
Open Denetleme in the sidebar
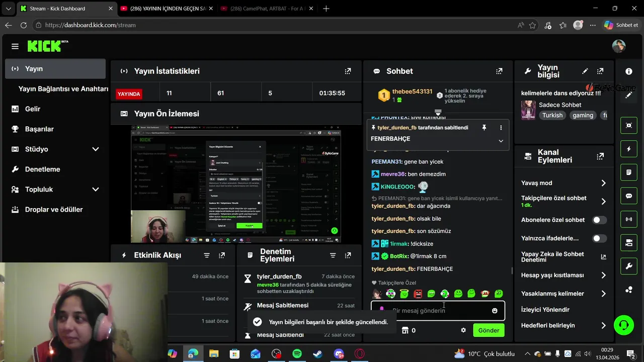(55, 169)
